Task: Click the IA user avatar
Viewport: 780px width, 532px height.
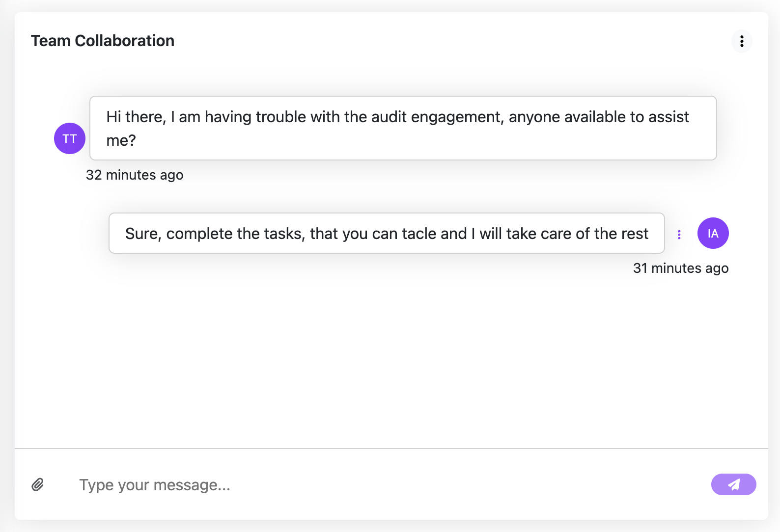Action: click(713, 233)
